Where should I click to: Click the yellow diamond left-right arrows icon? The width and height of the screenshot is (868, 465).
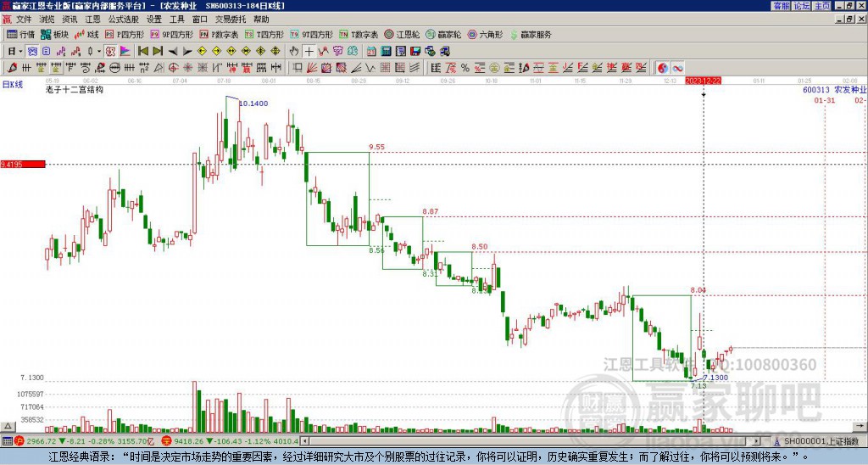tap(231, 52)
